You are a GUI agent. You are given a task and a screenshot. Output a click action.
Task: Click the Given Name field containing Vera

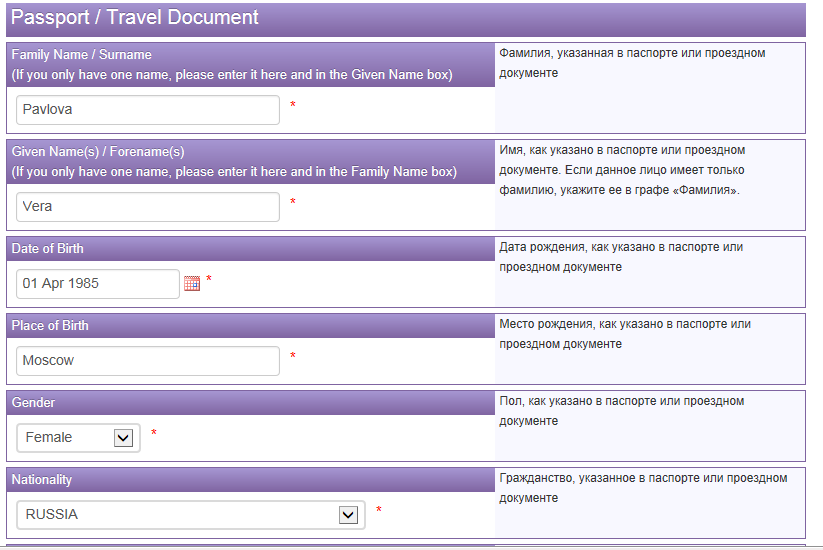148,207
